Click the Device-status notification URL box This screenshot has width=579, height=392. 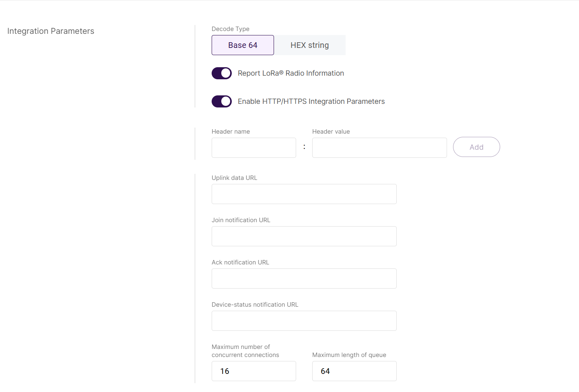pyautogui.click(x=304, y=321)
